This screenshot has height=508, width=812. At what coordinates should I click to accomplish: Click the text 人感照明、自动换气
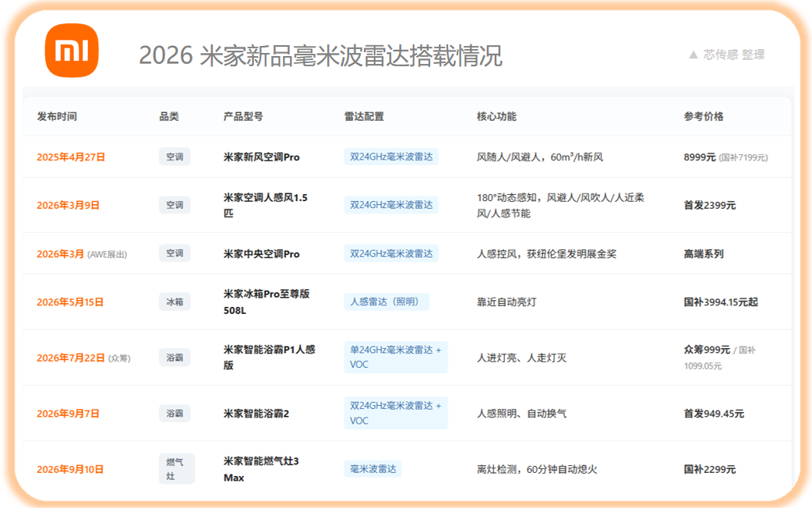[521, 413]
